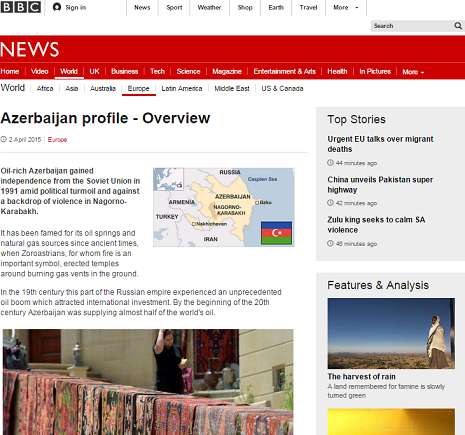Click the search magnifier icon
The width and height of the screenshot is (465, 435).
(x=458, y=26)
